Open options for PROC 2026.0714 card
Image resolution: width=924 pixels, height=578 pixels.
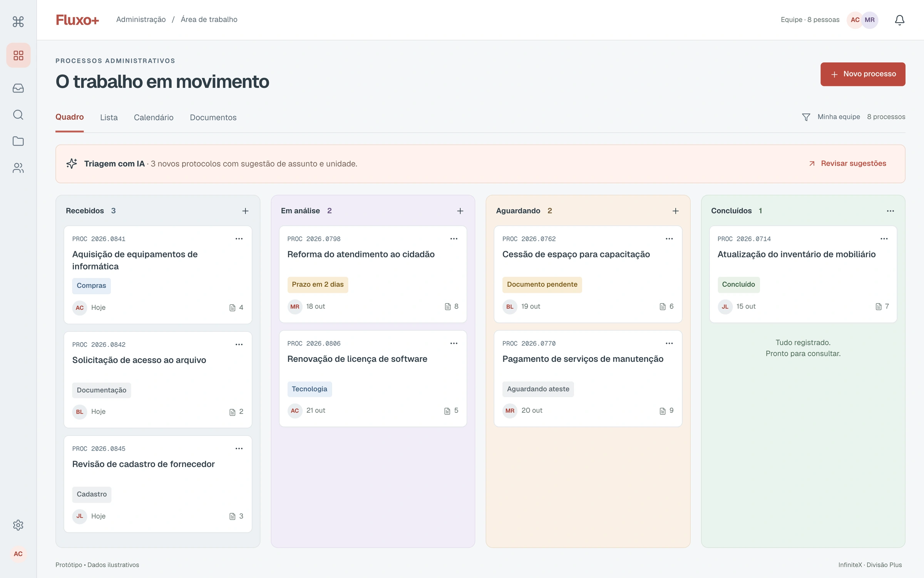tap(884, 239)
